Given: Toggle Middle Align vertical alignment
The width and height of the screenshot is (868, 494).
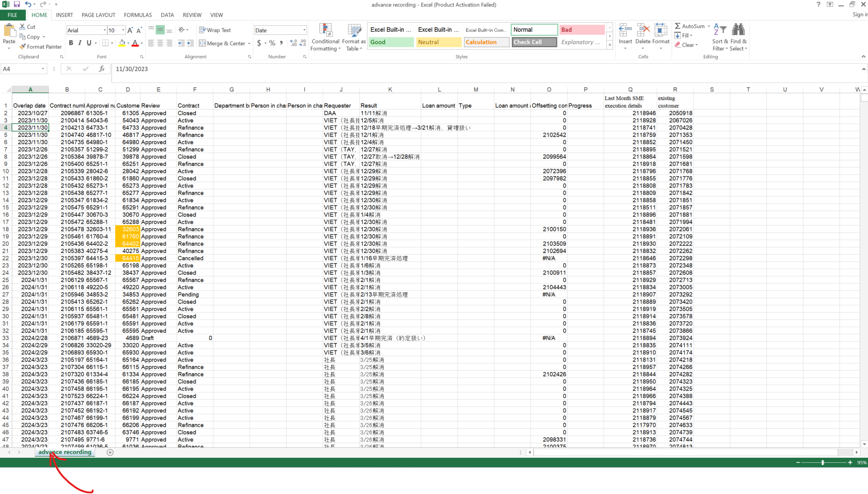Looking at the screenshot, I should 160,30.
